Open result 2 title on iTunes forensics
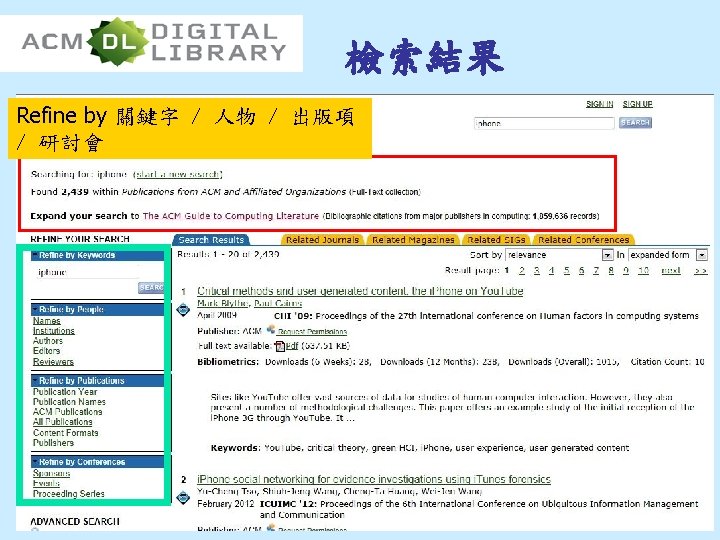 click(x=374, y=479)
